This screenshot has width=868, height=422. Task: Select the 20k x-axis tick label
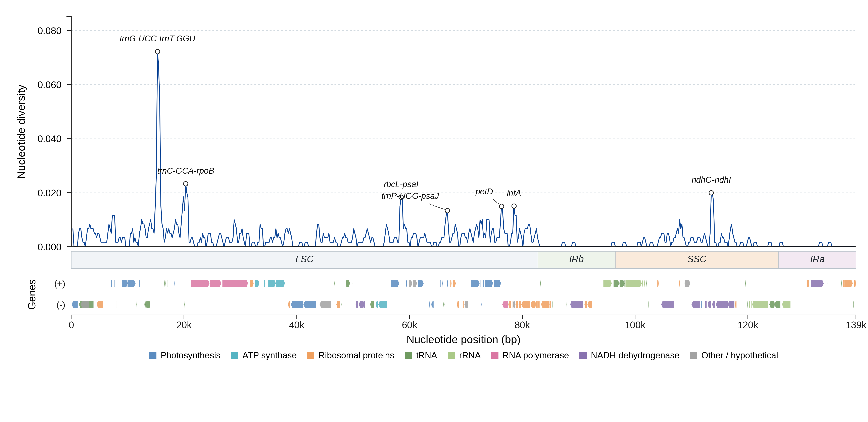[184, 325]
